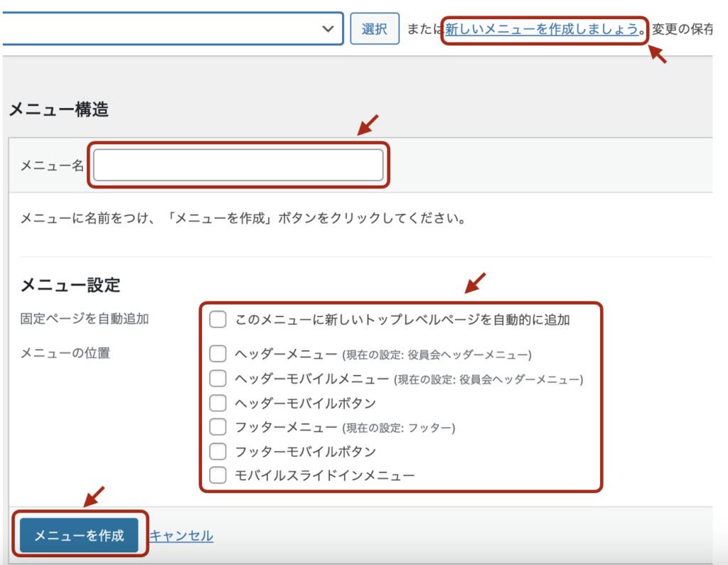
Task: Toggle the ヘッダーモバイルボタン checkbox
Action: (x=218, y=403)
